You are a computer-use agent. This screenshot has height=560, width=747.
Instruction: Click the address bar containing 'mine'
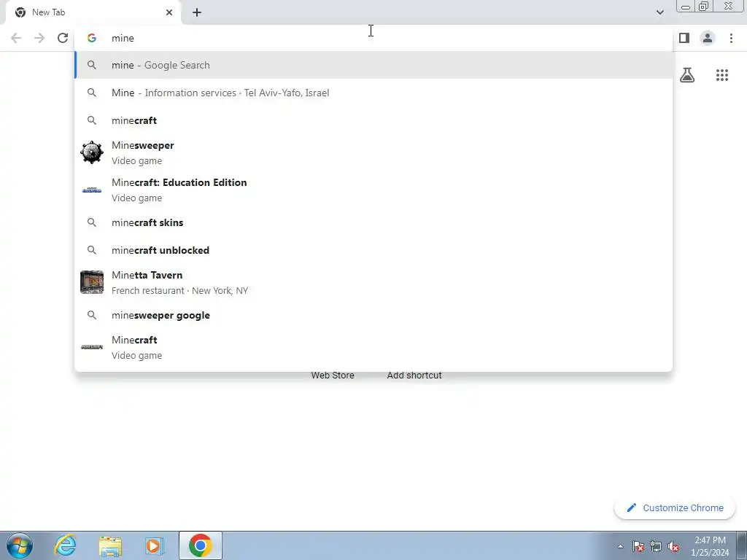click(x=373, y=38)
